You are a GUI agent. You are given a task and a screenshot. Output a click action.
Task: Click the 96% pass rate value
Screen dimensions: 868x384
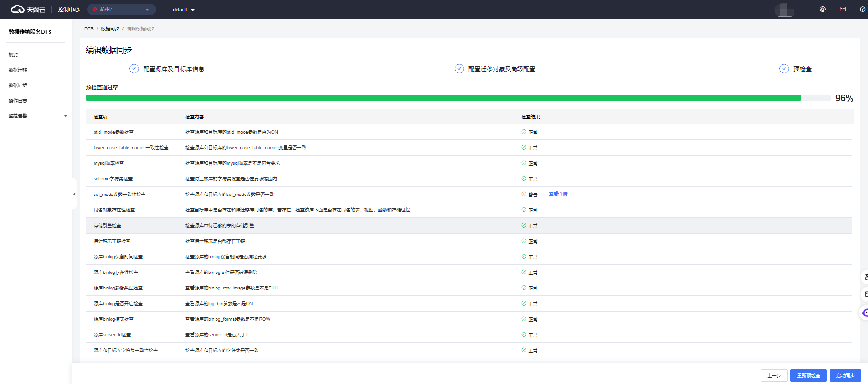click(844, 98)
